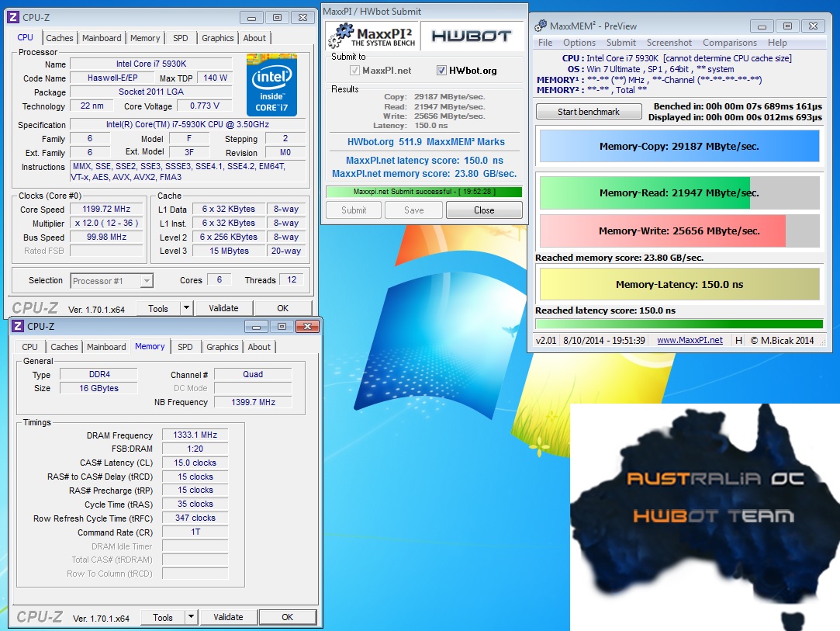This screenshot has width=840, height=631.
Task: Click Tools button in top CPU-Z window
Action: pyautogui.click(x=158, y=308)
